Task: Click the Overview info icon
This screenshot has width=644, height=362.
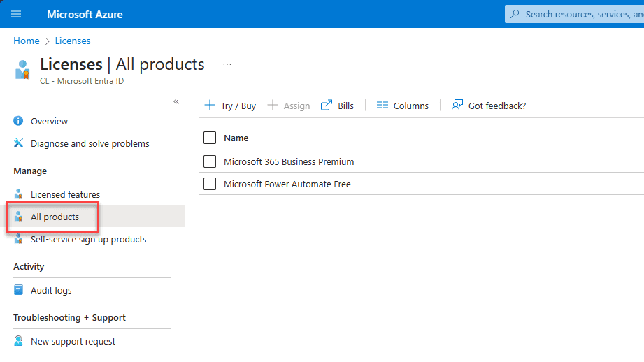Action: pyautogui.click(x=18, y=121)
